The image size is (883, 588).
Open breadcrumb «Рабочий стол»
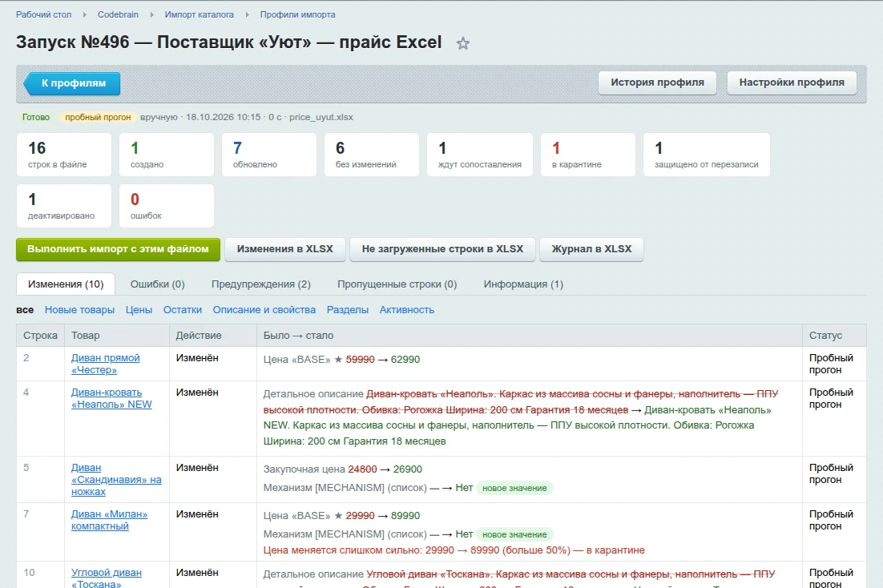[x=44, y=14]
